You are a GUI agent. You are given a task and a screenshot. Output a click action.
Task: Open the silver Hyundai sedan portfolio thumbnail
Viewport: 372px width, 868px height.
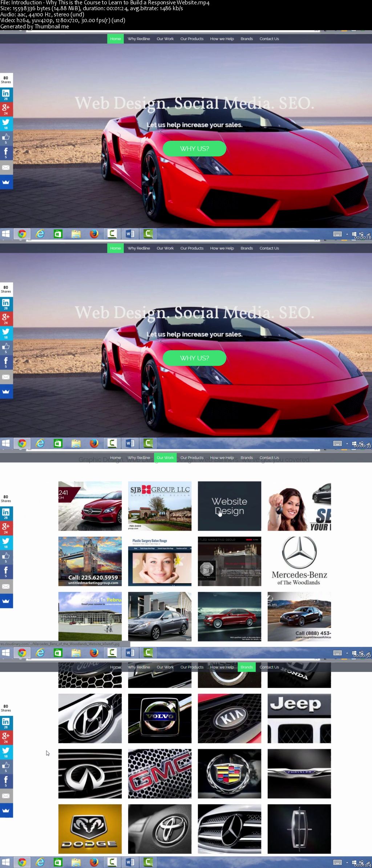click(160, 617)
